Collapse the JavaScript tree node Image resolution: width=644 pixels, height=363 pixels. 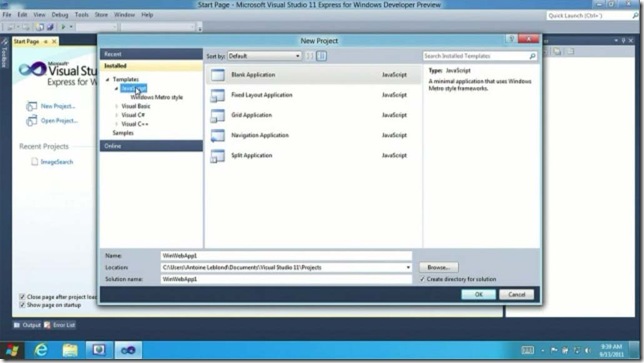116,89
